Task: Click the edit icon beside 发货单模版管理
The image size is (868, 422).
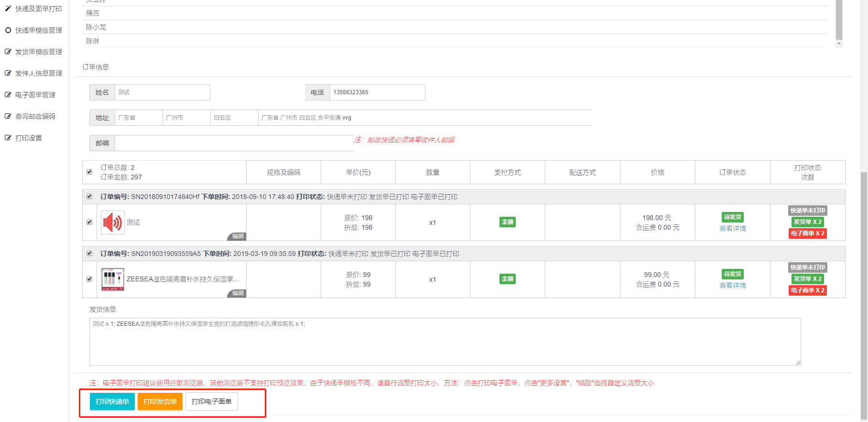Action: (x=8, y=52)
